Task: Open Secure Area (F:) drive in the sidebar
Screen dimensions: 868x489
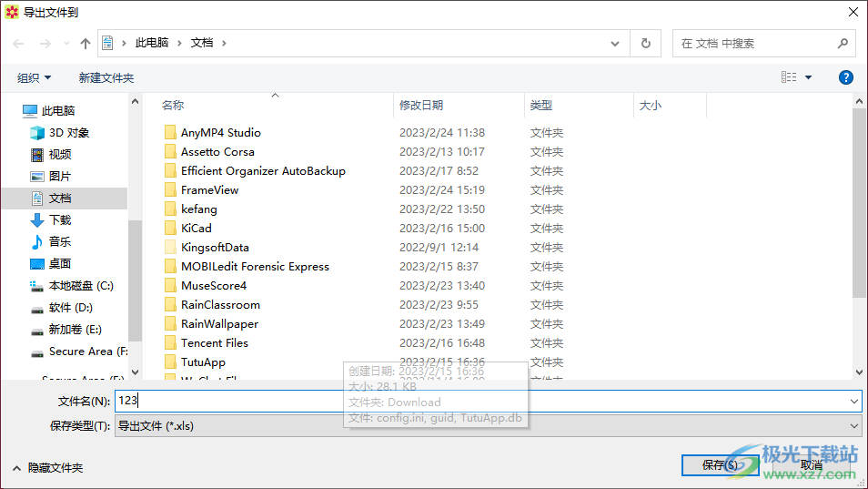Action: (78, 351)
